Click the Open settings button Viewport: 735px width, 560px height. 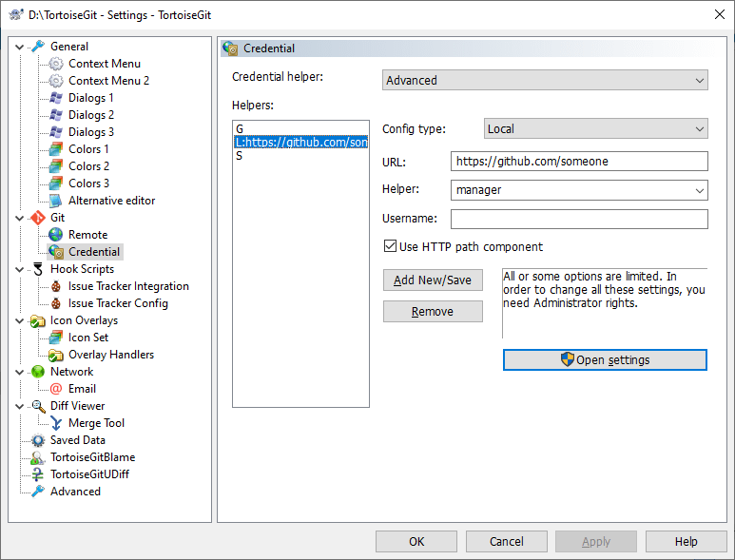(x=605, y=360)
